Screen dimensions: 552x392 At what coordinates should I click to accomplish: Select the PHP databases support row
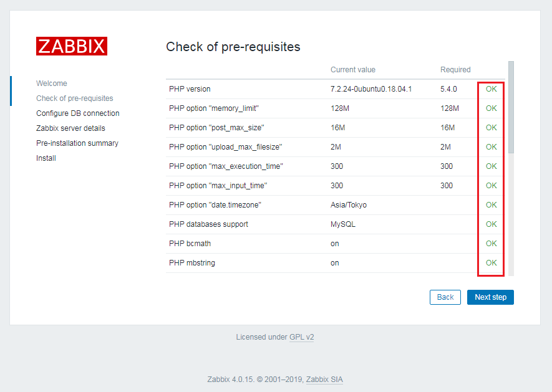point(208,224)
